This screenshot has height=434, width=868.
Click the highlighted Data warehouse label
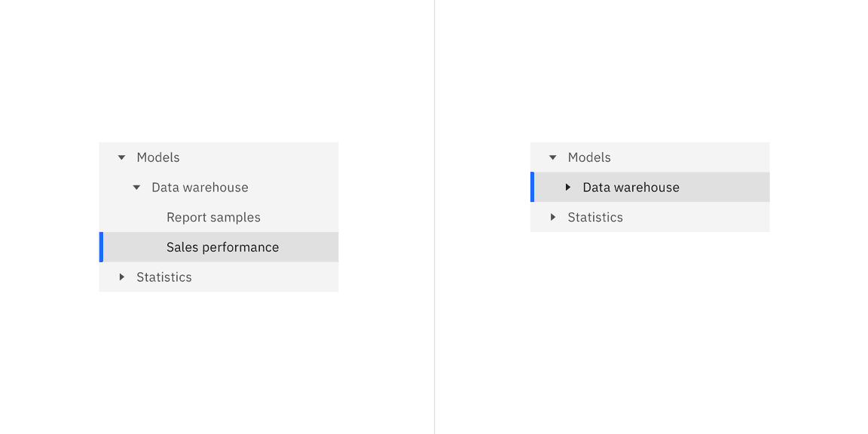(631, 188)
